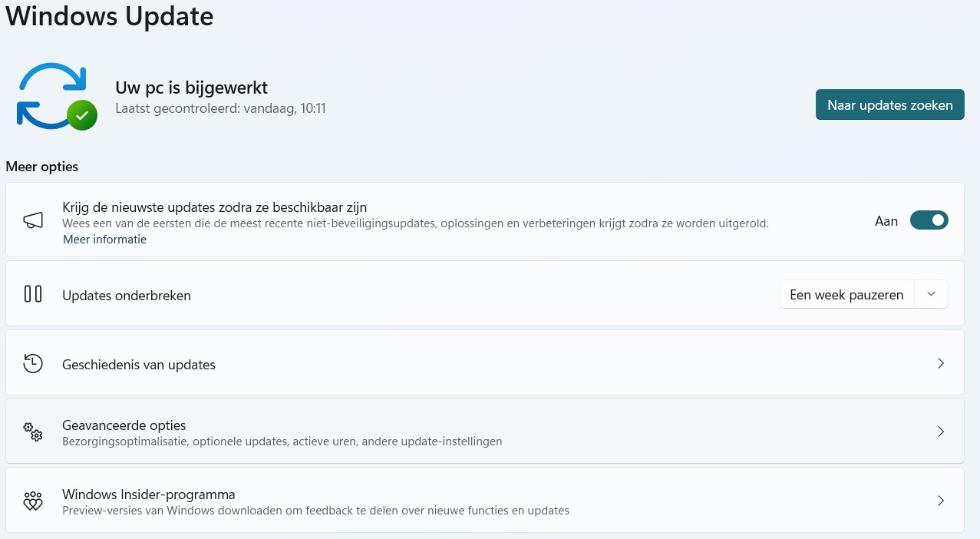Viewport: 980px width, 539px height.
Task: Expand Geavanceerde opties chevron
Action: coord(941,432)
